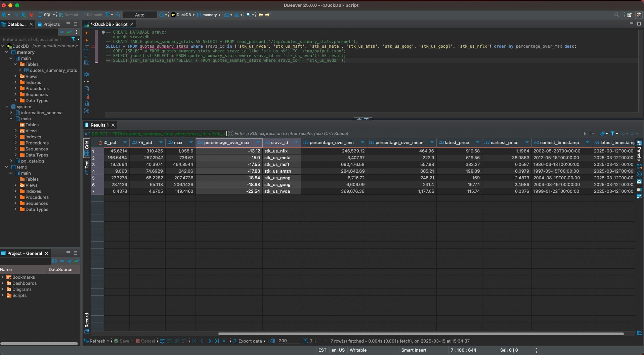
Task: Open outline icon at bottom of editor sidebar
Action: (x=87, y=111)
